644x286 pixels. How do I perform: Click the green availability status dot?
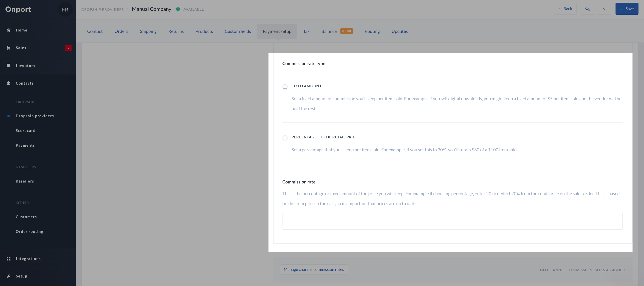point(178,9)
